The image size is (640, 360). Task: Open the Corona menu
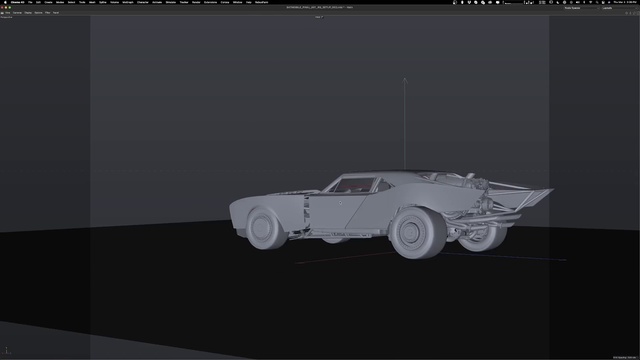(225, 2)
